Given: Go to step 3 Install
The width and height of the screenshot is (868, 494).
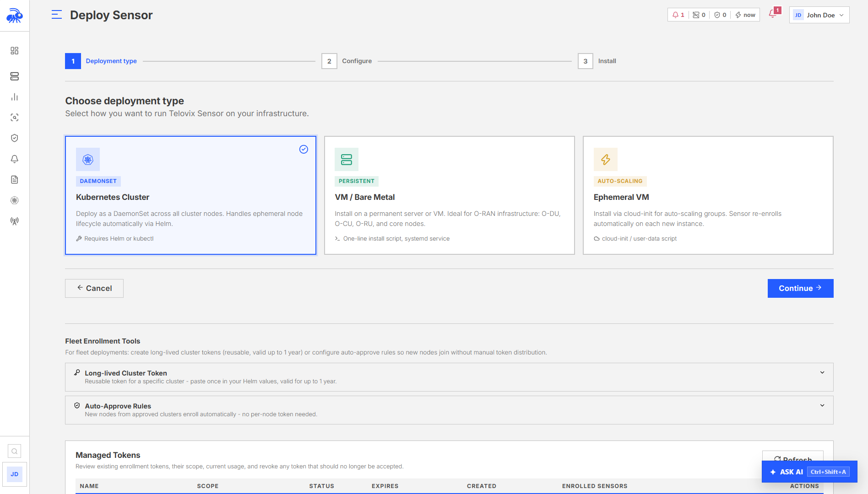Looking at the screenshot, I should (597, 61).
